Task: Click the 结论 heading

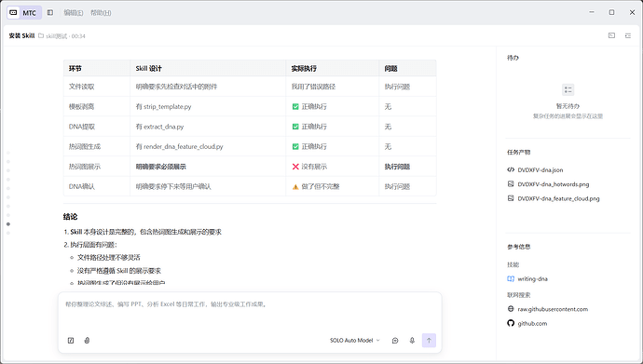Action: (70, 217)
